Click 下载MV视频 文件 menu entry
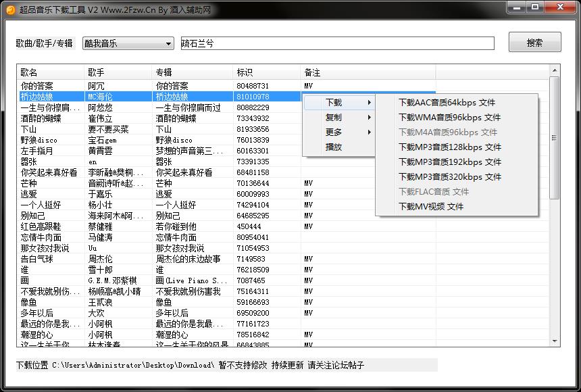 431,207
